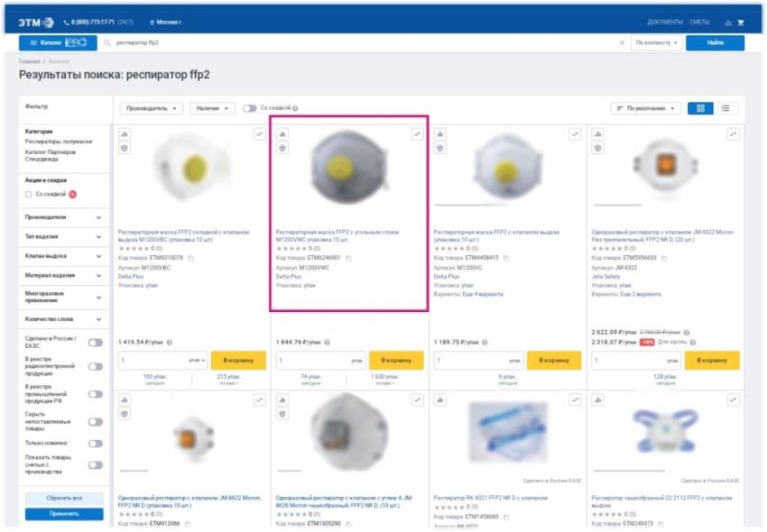Add M1200VBC mask to comparison icon

coord(125,134)
